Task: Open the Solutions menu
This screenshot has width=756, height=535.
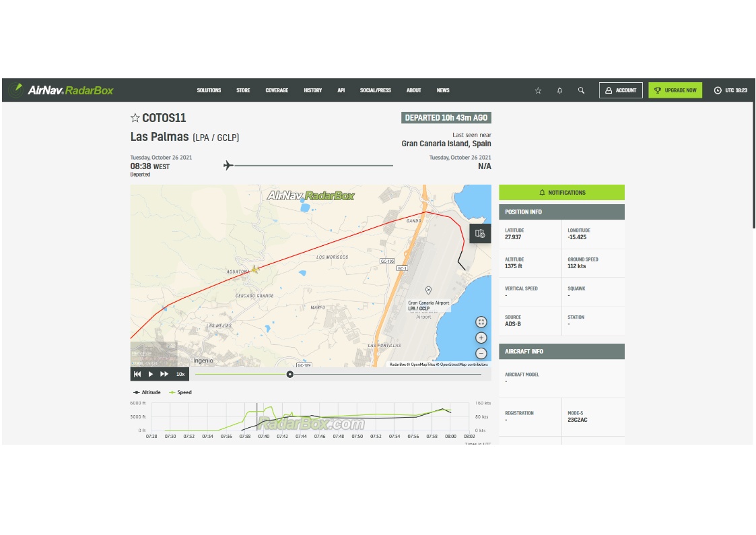Action: (x=209, y=90)
